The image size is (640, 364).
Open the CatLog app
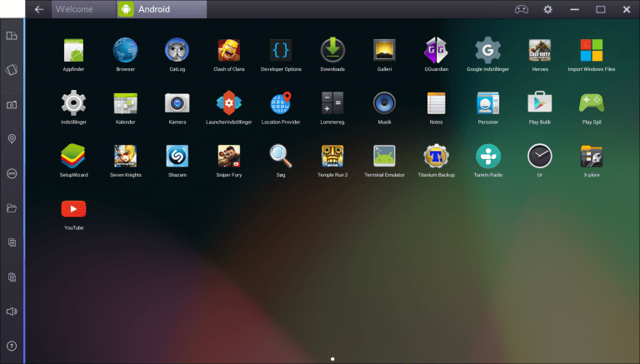(x=177, y=50)
